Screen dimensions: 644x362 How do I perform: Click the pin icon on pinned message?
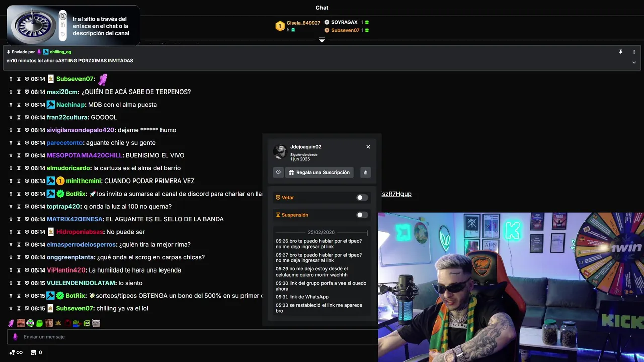point(621,52)
